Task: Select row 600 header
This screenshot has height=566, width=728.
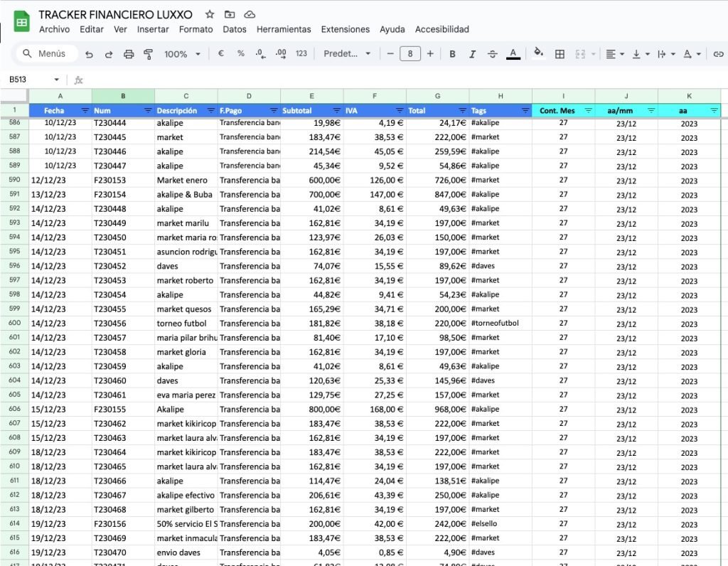Action: (x=14, y=323)
